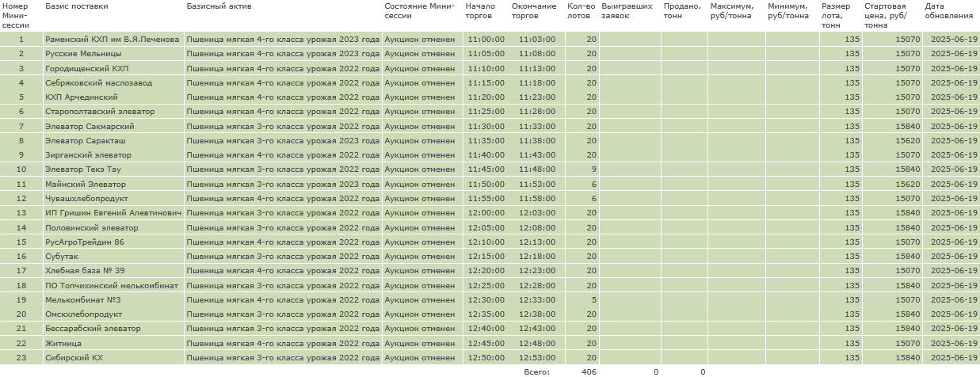Image resolution: width=980 pixels, height=377 pixels.
Task: Select the 'Субутак' cell
Action: point(113,257)
